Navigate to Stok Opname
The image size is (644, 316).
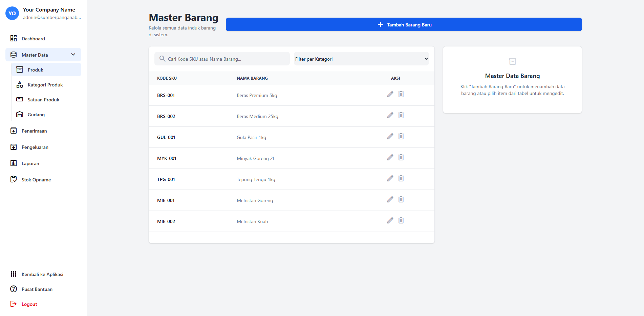[36, 180]
